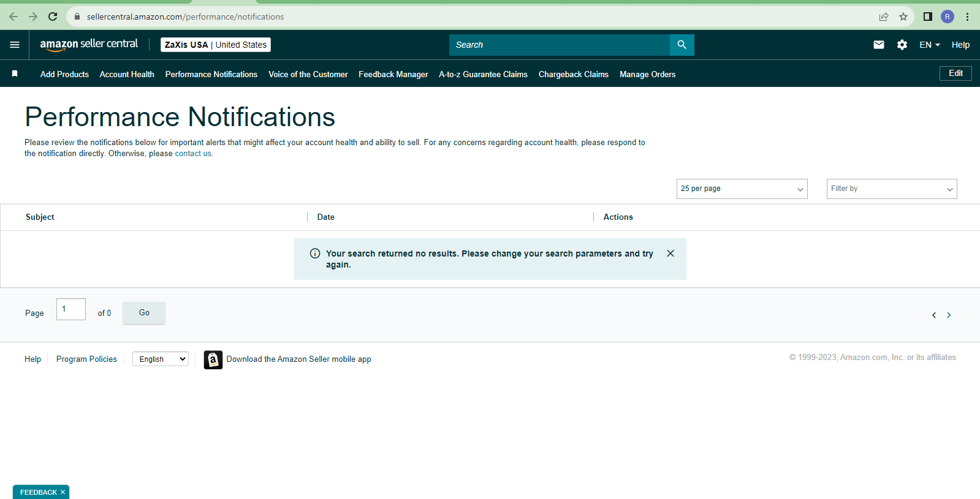Viewport: 980px width, 499px height.
Task: Click the 1999-2023 Amazon.com copyright text
Action: tap(873, 358)
